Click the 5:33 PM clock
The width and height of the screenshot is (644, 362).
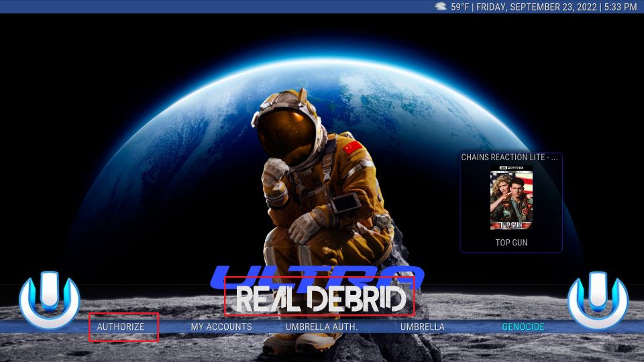tap(620, 7)
